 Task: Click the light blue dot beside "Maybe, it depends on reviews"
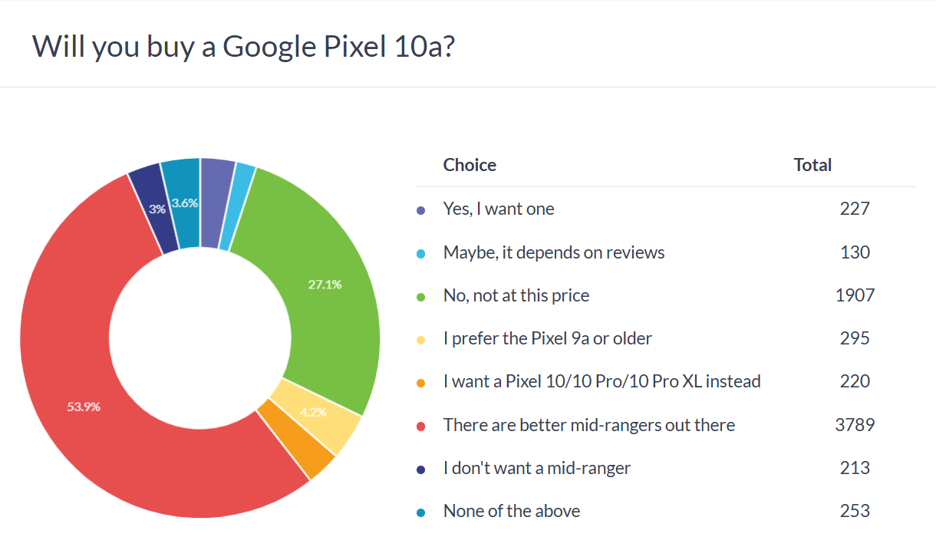coord(420,253)
